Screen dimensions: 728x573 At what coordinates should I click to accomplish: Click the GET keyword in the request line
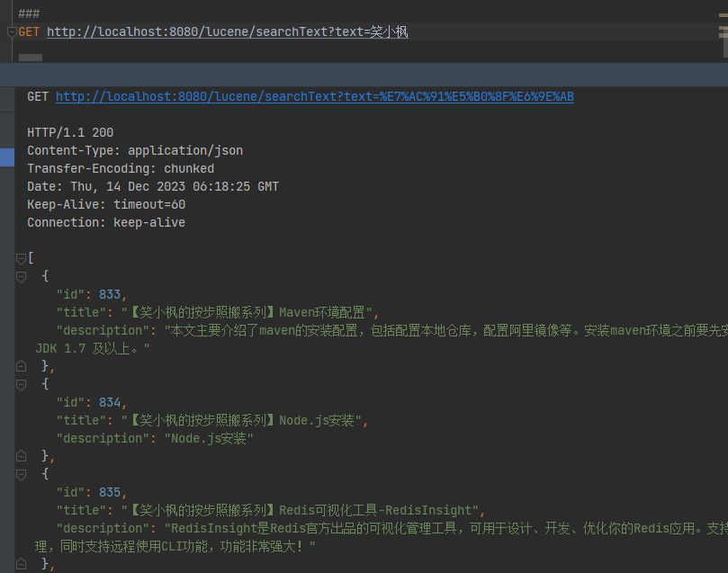pos(29,31)
